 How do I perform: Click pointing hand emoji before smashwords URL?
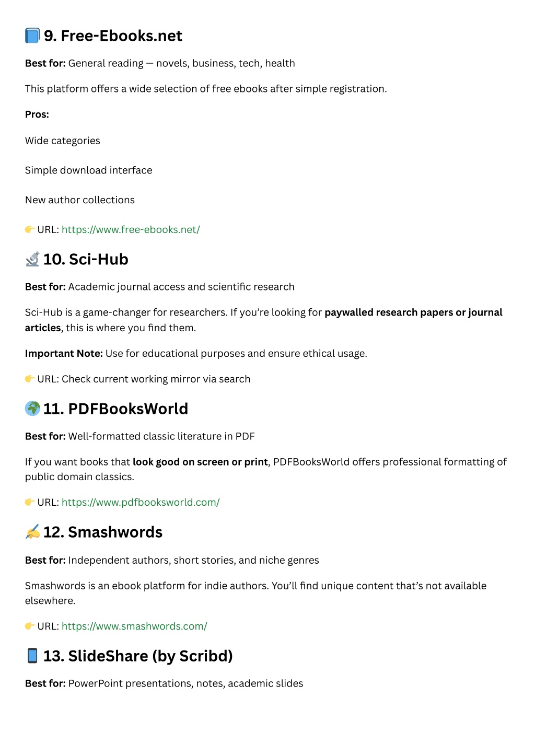click(30, 626)
